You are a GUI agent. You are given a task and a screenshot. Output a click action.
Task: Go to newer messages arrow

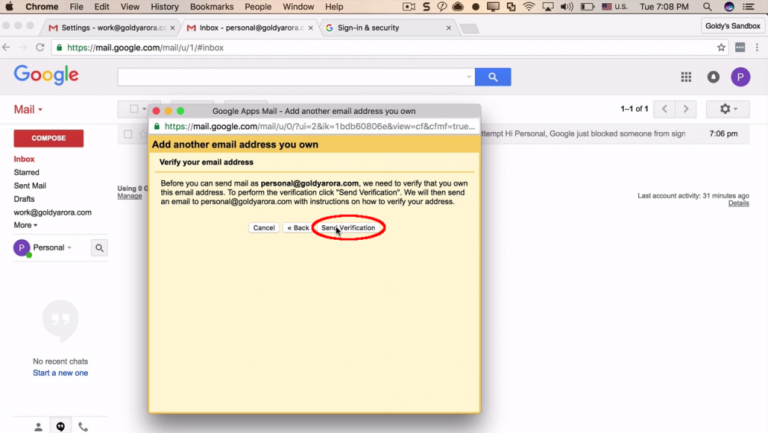664,109
